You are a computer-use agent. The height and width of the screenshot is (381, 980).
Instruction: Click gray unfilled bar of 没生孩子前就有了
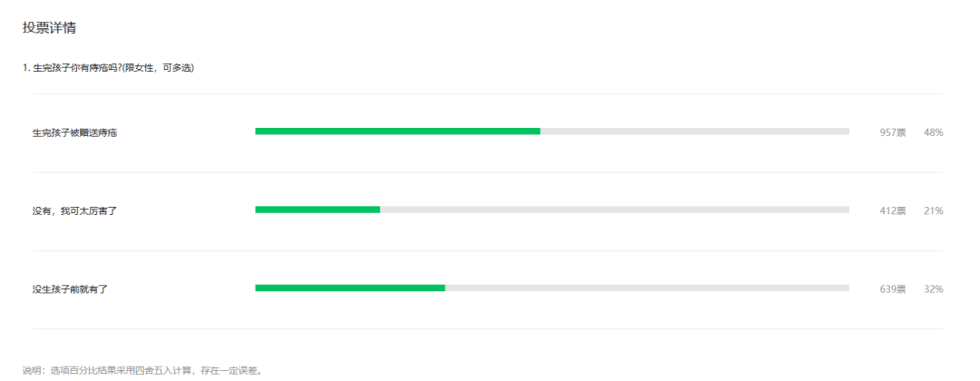point(647,288)
